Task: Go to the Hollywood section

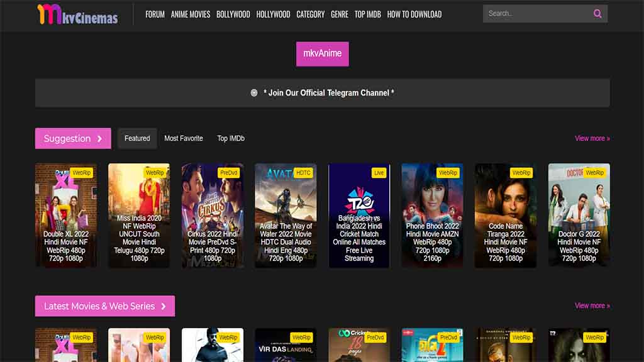Action: click(273, 14)
